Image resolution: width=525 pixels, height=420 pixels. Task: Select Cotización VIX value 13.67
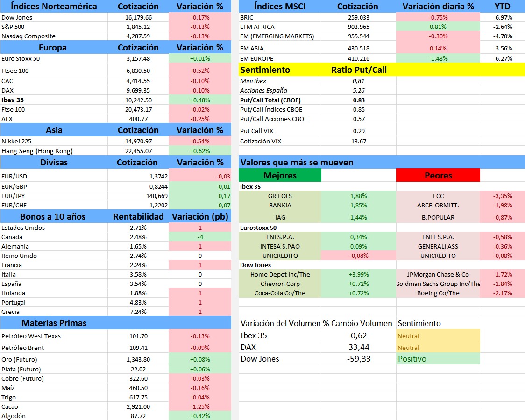(x=359, y=142)
